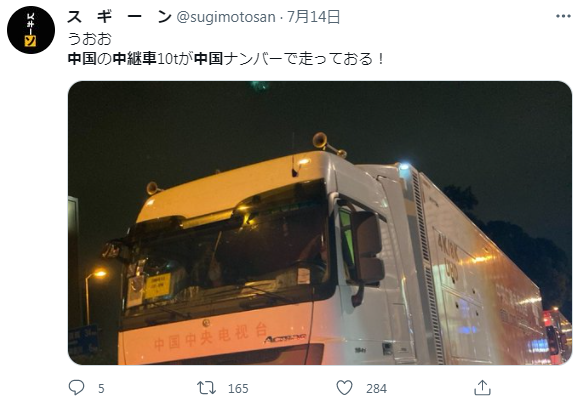583x407 pixels.
Task: Click the 中国中央电视台 lettering on the truck
Action: click(210, 336)
